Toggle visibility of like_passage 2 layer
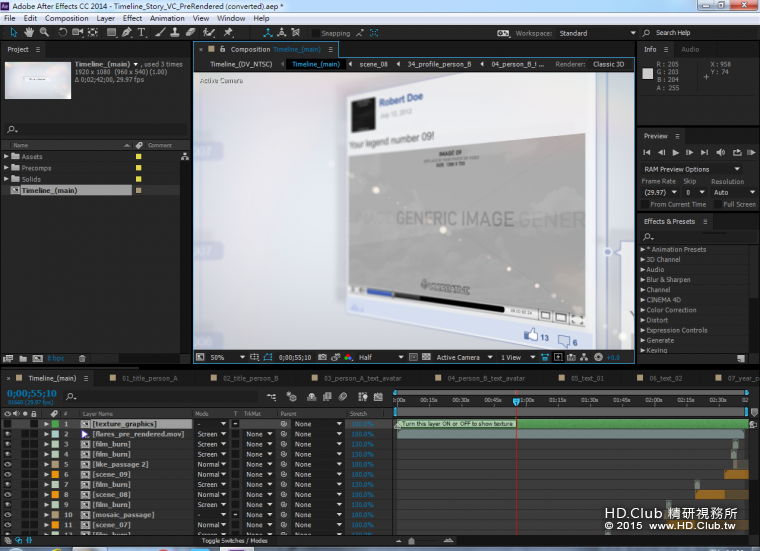 click(7, 464)
